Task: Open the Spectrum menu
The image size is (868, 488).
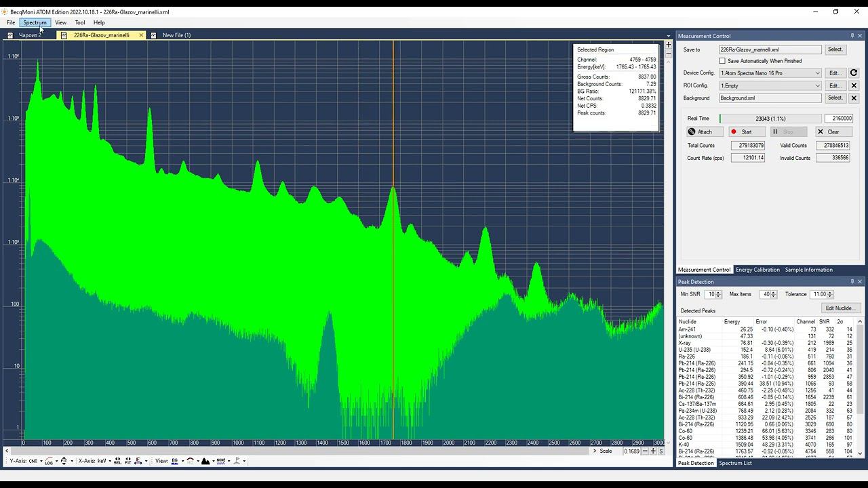Action: tap(35, 22)
